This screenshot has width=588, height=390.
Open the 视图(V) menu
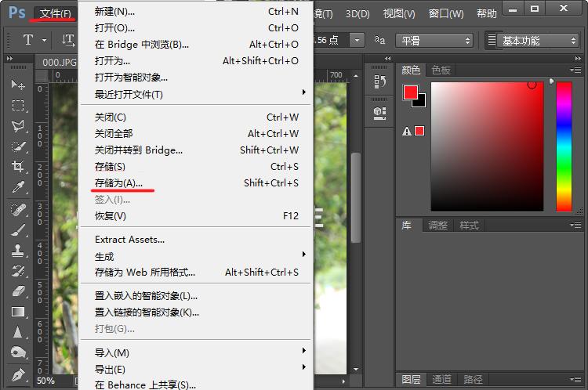tap(399, 14)
